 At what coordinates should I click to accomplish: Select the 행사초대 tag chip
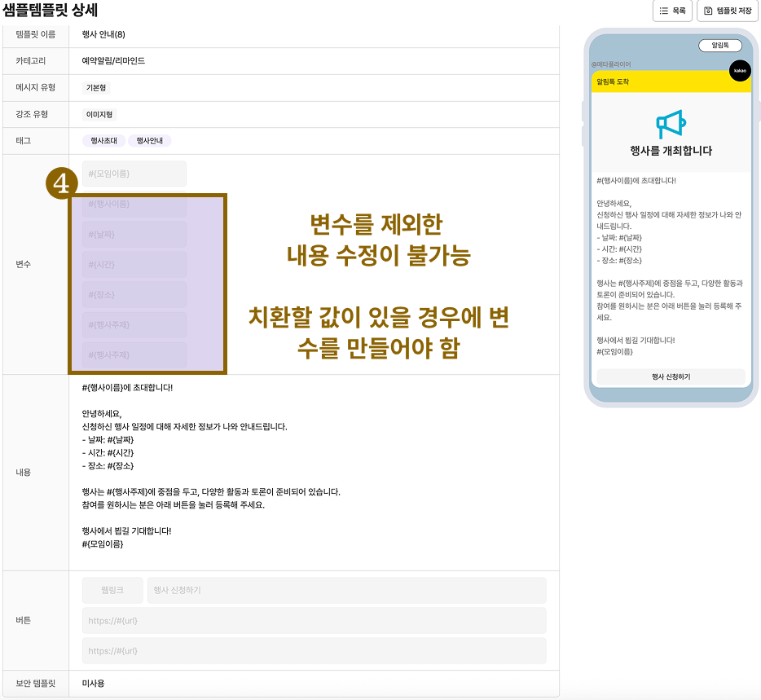coord(103,141)
